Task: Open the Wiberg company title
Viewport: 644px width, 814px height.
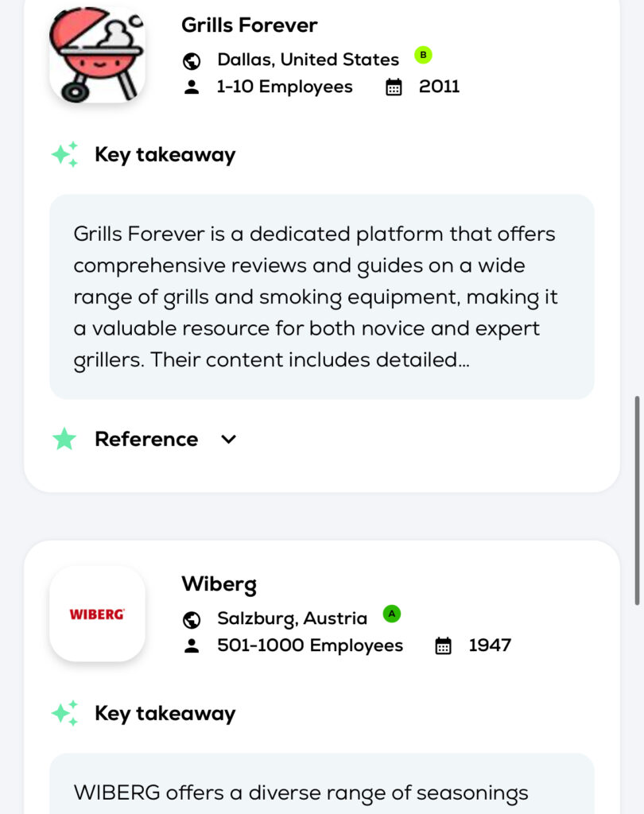Action: point(219,584)
